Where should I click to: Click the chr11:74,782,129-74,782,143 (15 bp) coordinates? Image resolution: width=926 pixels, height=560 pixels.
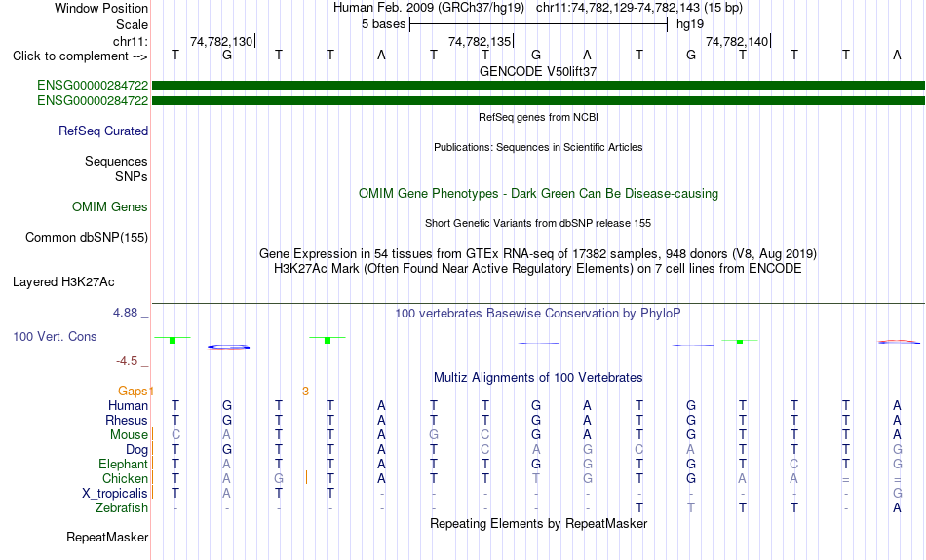click(639, 8)
